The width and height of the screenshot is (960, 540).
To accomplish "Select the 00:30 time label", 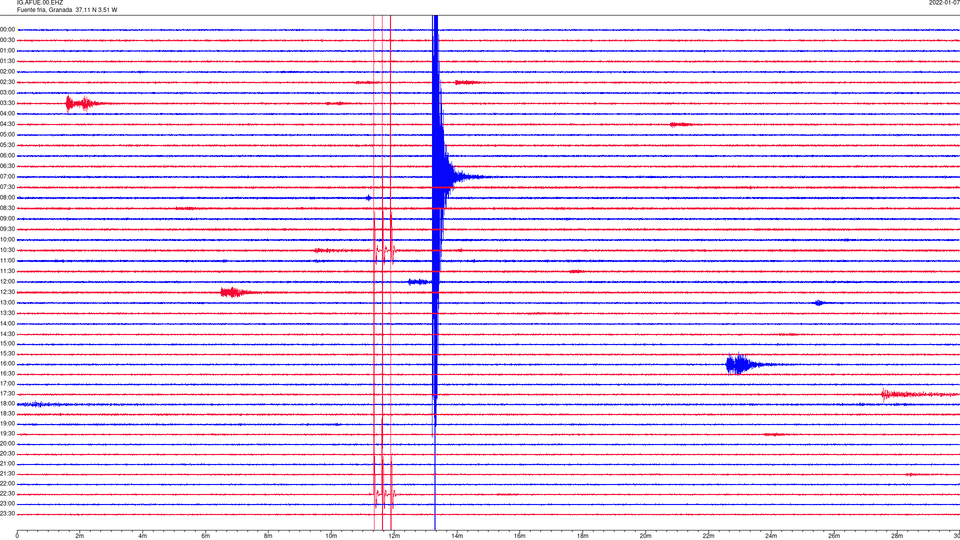I will 7,40.
